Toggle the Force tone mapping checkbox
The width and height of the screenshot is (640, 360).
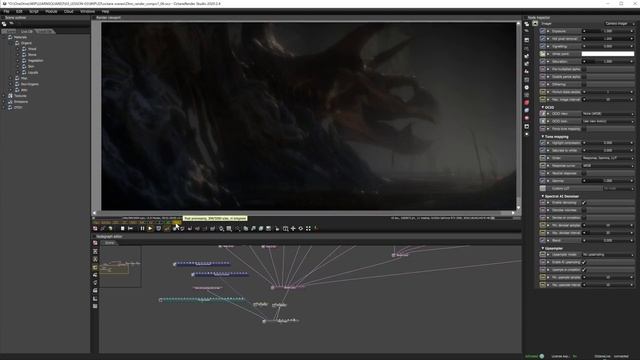pyautogui.click(x=584, y=129)
